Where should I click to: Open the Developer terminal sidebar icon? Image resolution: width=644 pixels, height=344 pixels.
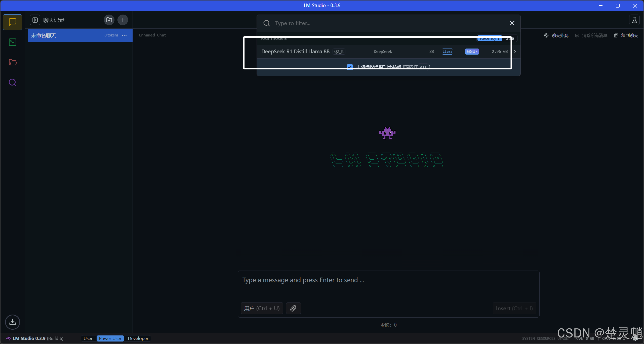click(12, 42)
